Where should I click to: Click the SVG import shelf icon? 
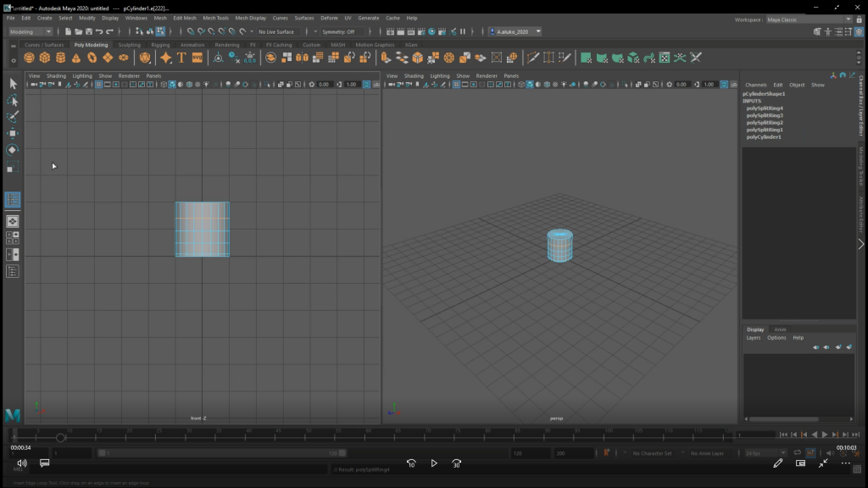[198, 58]
